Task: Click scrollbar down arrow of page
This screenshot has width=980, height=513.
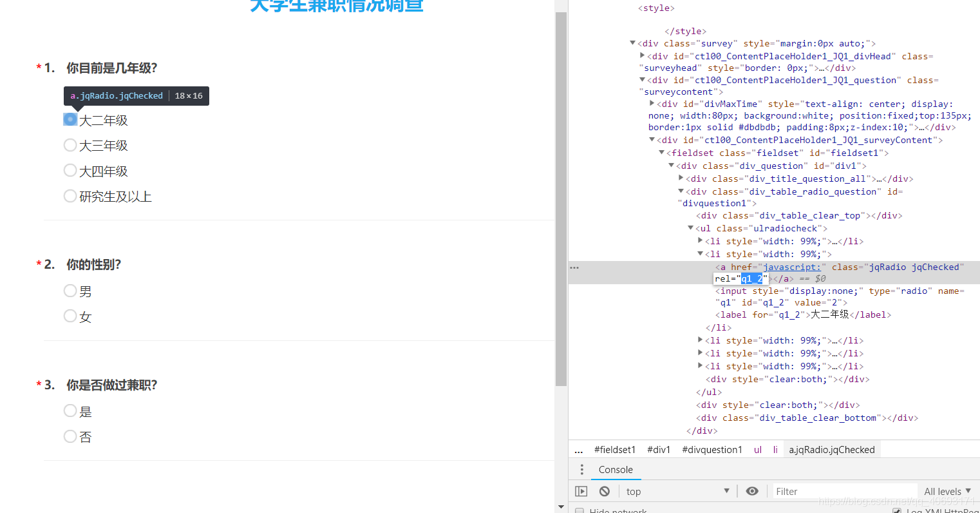Action: point(561,507)
